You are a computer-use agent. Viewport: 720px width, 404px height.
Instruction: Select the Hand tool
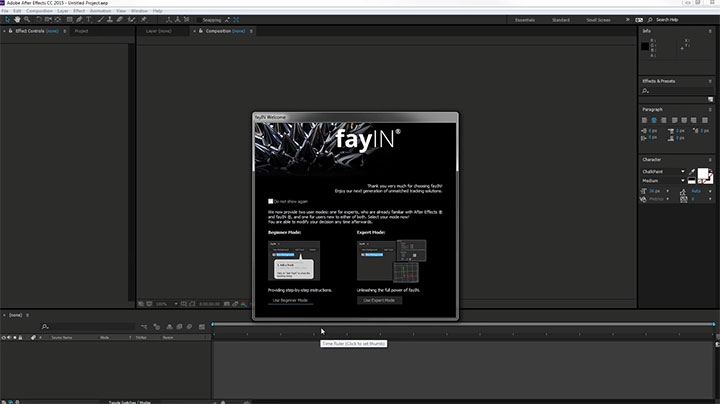tap(17, 20)
